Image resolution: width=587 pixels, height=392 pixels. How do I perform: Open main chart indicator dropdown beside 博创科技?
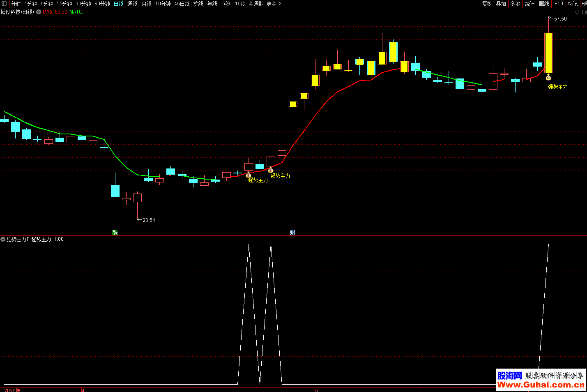coord(39,12)
